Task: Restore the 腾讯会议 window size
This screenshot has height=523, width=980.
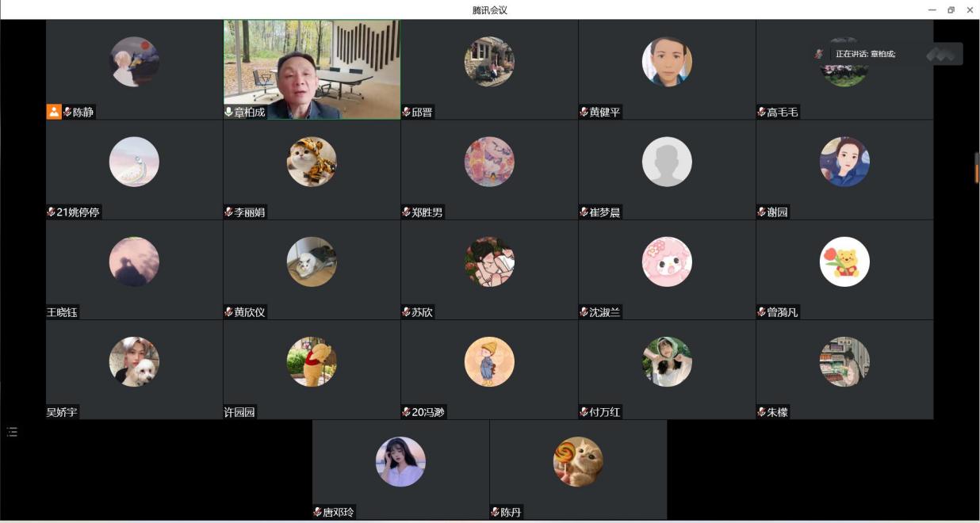Action: (951, 10)
